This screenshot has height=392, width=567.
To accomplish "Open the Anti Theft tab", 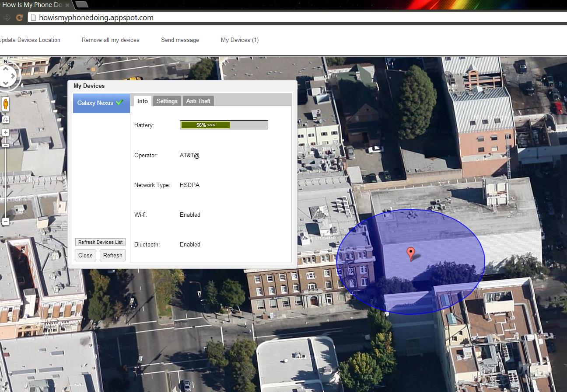I will (198, 101).
